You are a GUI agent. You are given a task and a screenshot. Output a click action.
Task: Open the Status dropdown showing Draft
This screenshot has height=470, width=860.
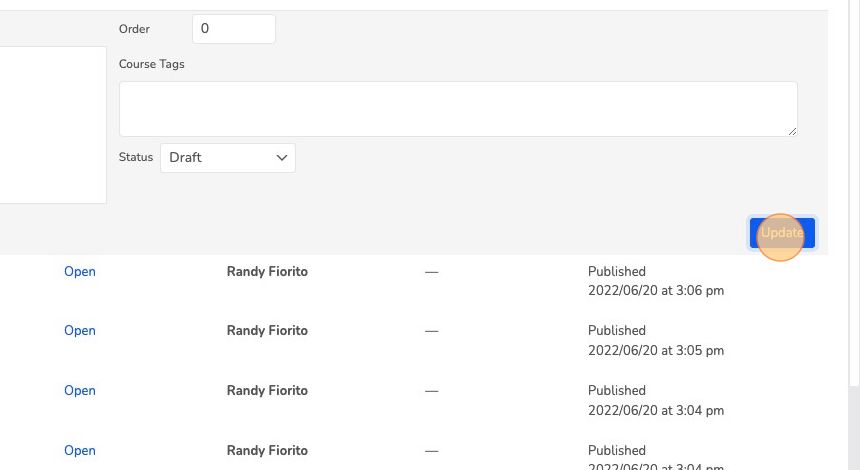(x=228, y=158)
